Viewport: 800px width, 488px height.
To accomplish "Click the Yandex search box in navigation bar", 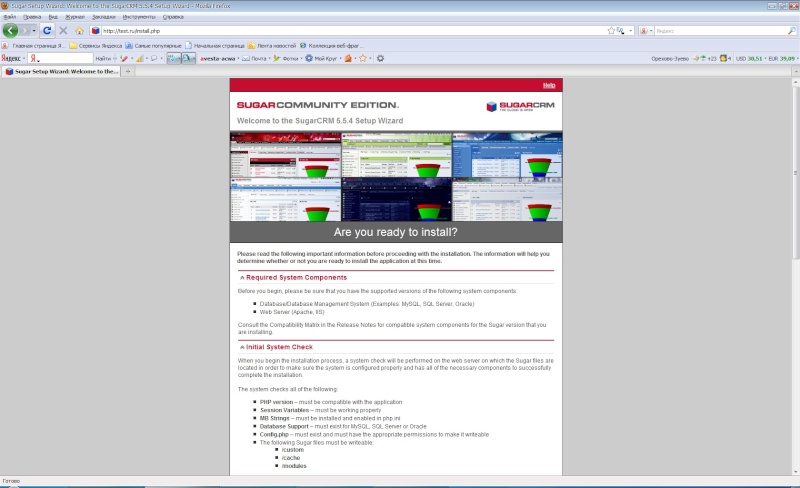I will (x=720, y=31).
